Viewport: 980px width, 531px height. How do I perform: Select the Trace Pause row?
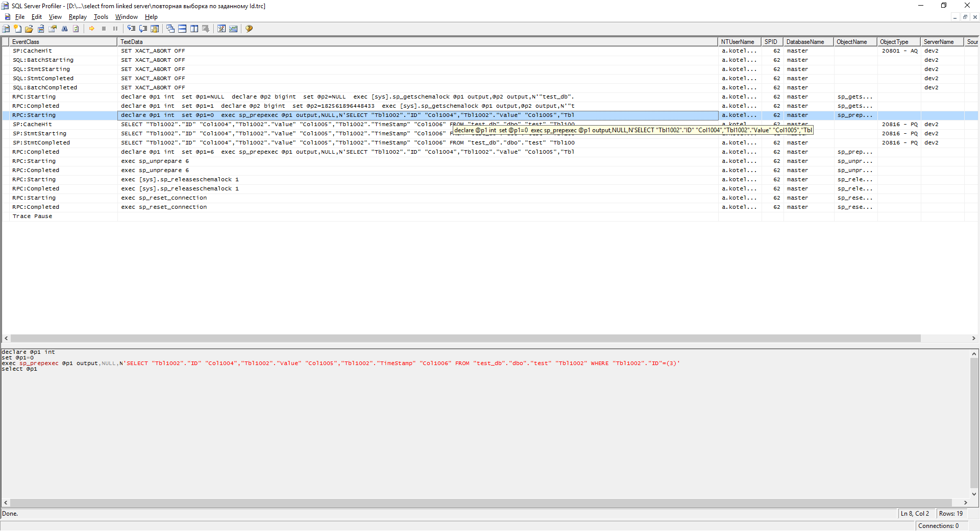(x=490, y=216)
